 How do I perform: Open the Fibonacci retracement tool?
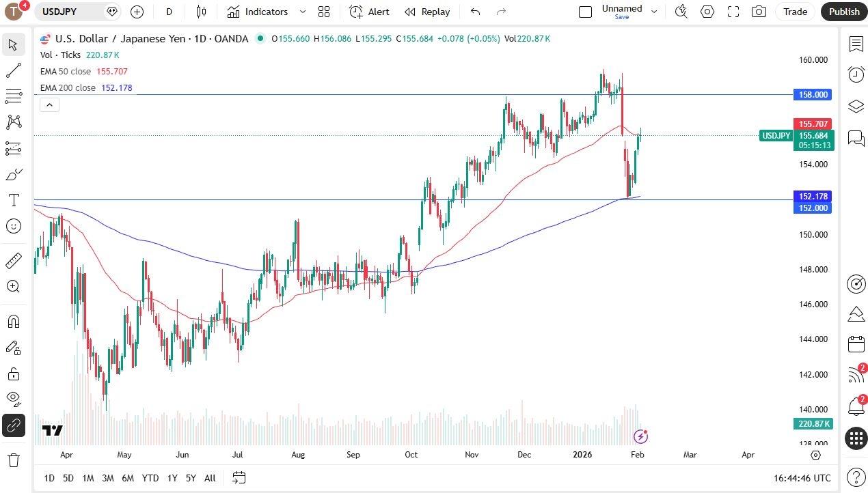13,96
